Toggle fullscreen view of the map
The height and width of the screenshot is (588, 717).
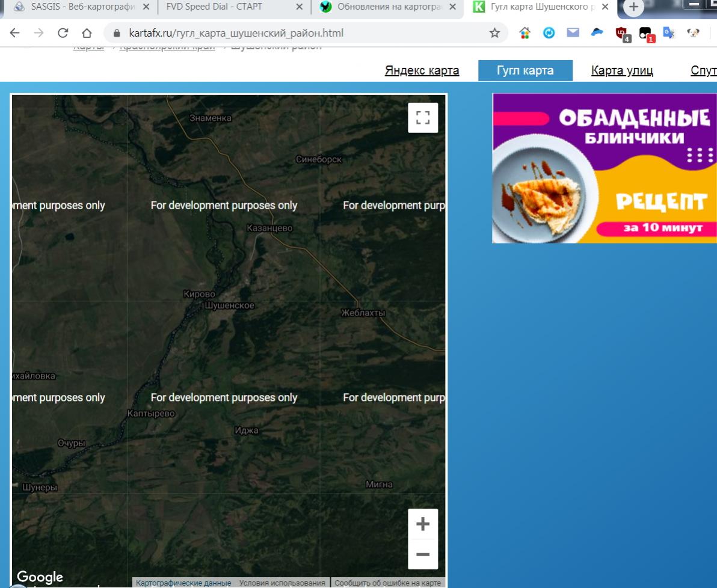[423, 117]
